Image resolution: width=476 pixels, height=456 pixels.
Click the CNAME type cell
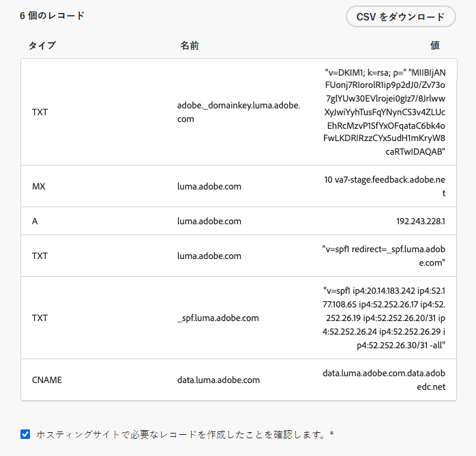[47, 380]
